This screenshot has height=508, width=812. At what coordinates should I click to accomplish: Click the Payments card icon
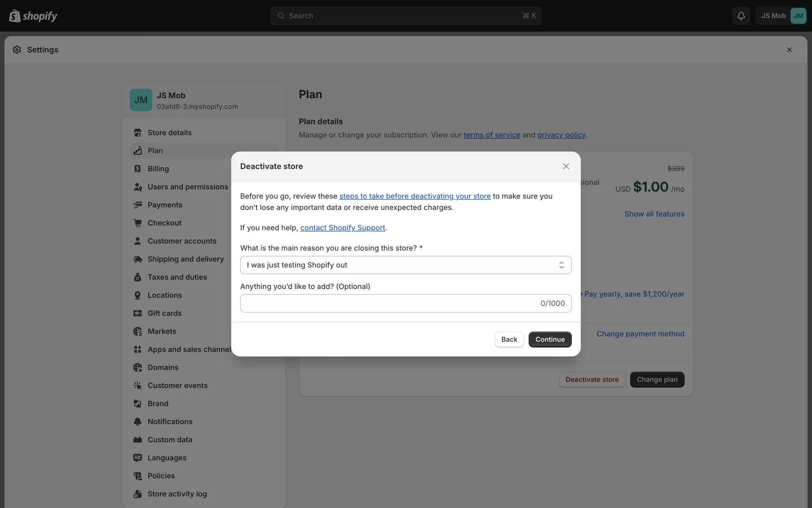137,205
